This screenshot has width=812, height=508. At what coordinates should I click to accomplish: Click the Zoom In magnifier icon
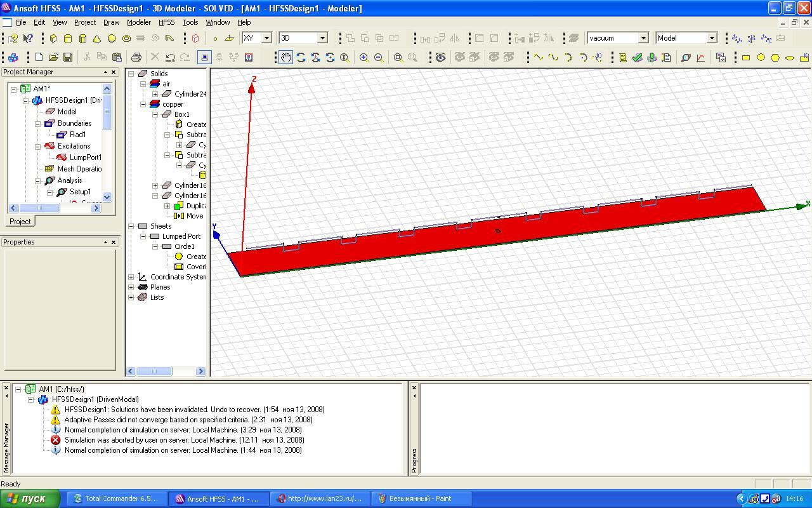click(364, 57)
